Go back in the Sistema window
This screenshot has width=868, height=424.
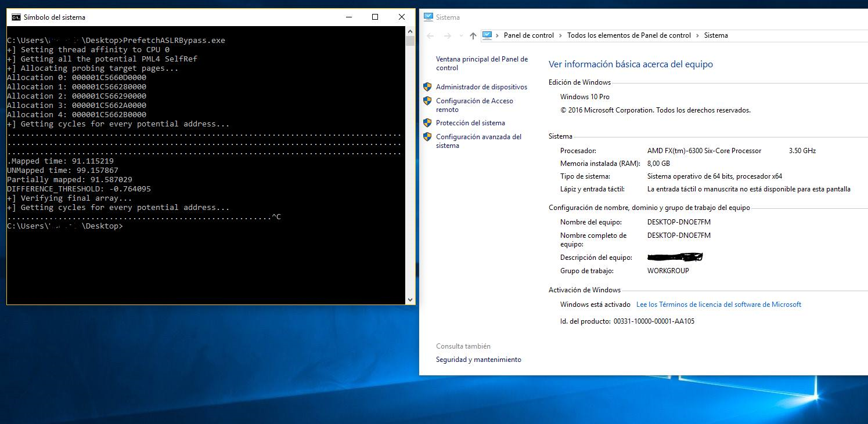[430, 35]
